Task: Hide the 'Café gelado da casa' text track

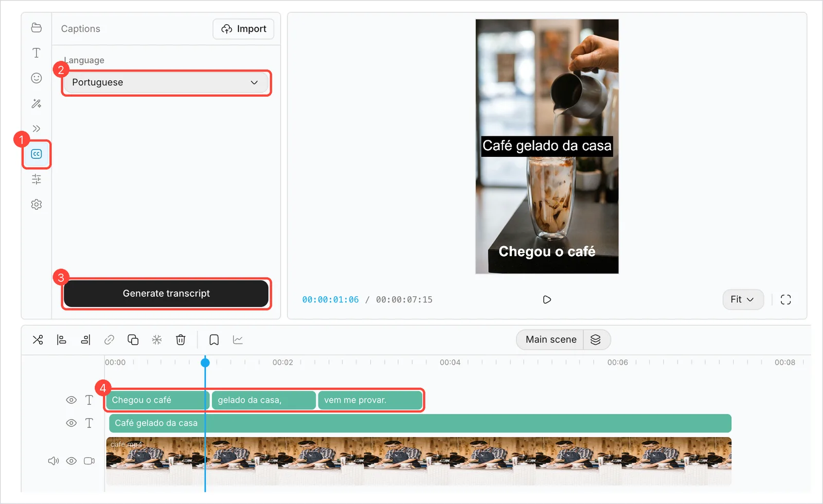Action: tap(71, 423)
